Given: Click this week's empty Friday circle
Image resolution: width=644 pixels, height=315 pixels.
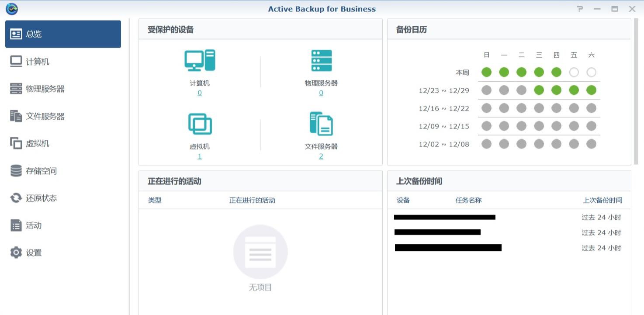Looking at the screenshot, I should click(574, 72).
